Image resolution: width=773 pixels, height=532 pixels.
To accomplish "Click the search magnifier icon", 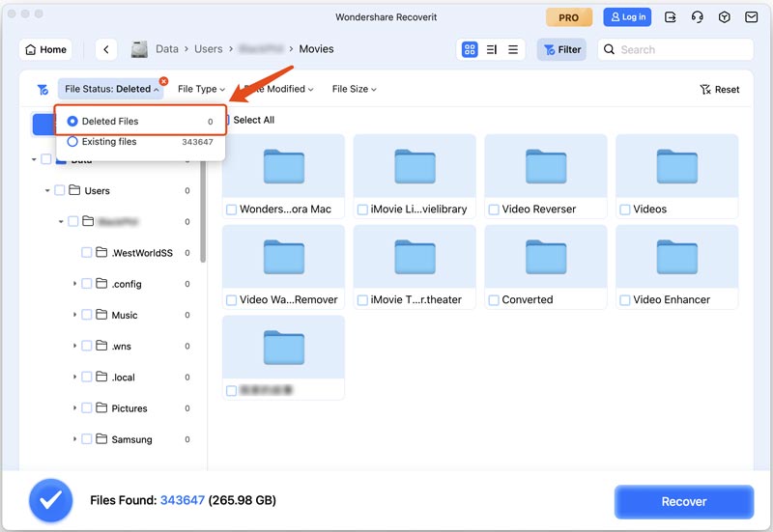I will [x=610, y=49].
